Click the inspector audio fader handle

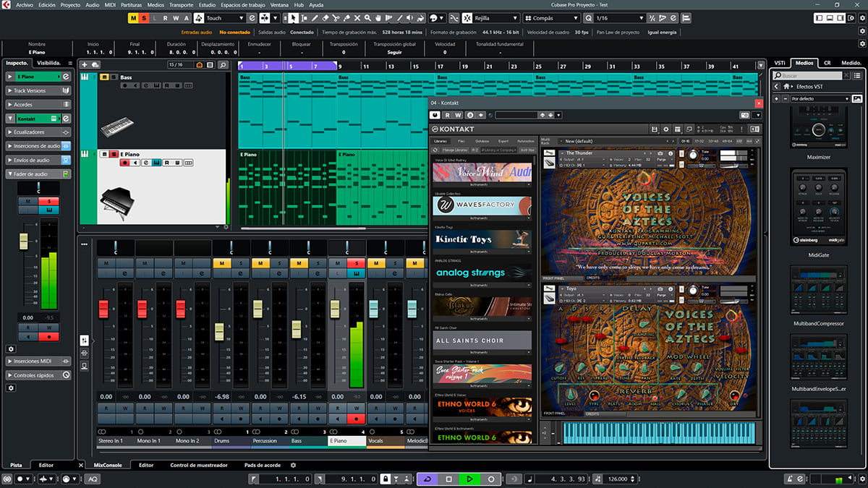[x=24, y=242]
